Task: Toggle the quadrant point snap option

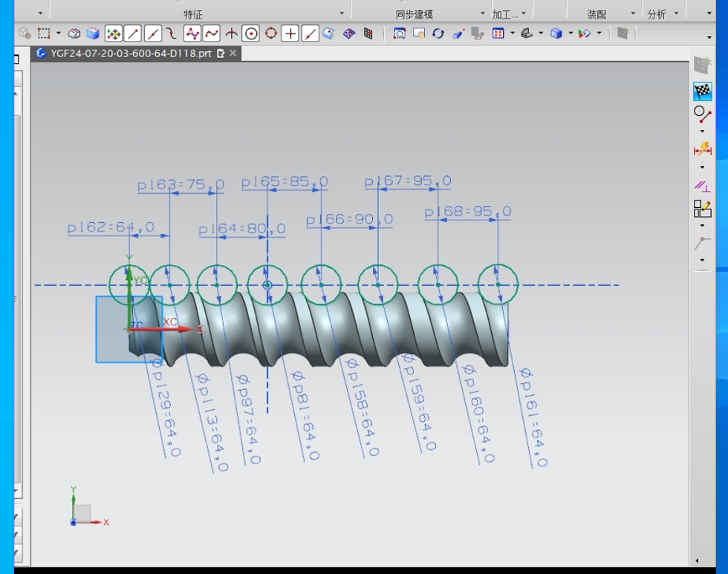Action: 271,33
